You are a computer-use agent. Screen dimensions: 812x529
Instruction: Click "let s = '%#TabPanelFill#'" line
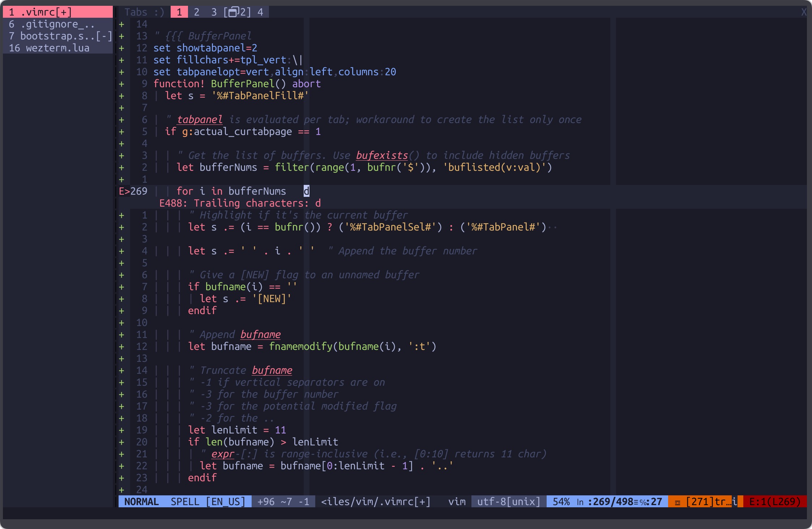click(x=237, y=96)
